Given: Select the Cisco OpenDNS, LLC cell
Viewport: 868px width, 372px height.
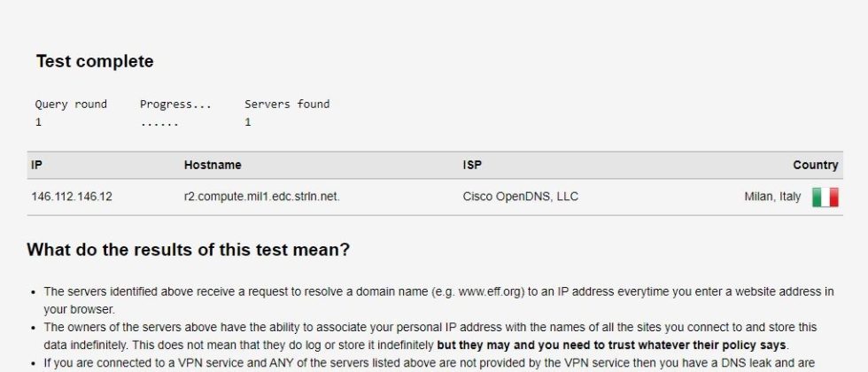Looking at the screenshot, I should point(520,197).
